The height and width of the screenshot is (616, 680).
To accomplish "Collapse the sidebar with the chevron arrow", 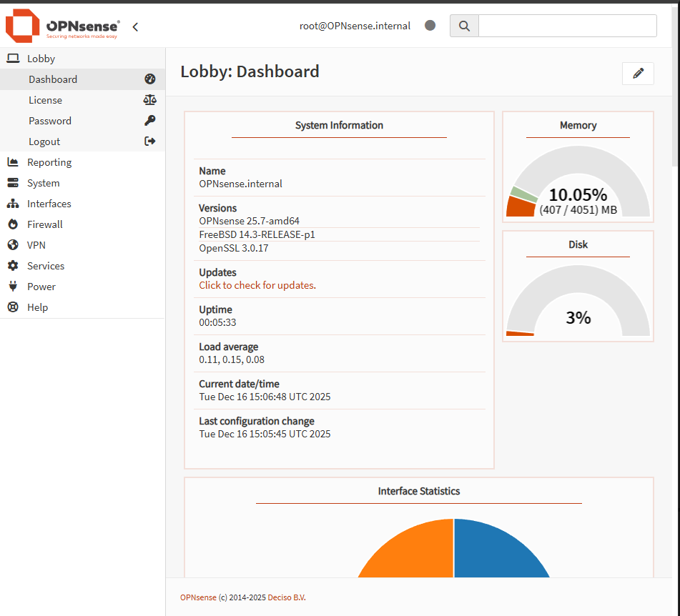I will click(x=135, y=26).
